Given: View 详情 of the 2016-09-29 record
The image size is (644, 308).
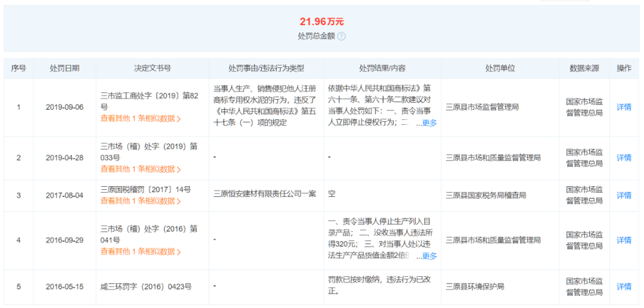Looking at the screenshot, I should click(624, 240).
